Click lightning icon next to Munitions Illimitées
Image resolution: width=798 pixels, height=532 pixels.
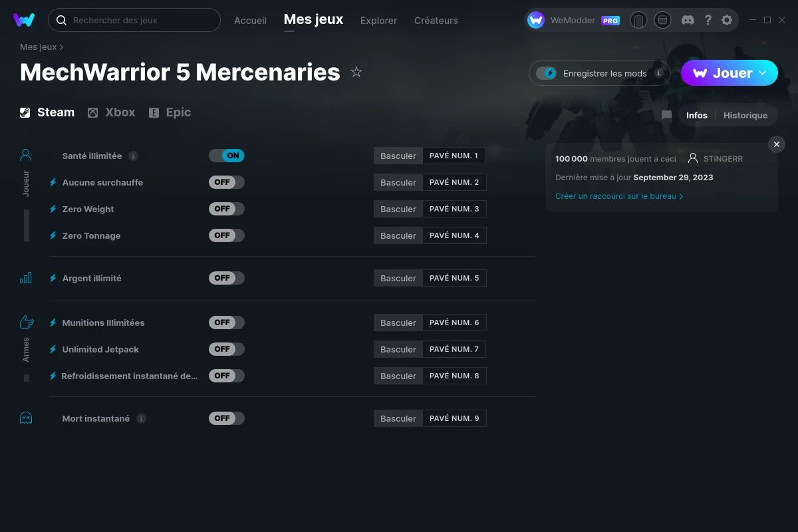coord(53,323)
